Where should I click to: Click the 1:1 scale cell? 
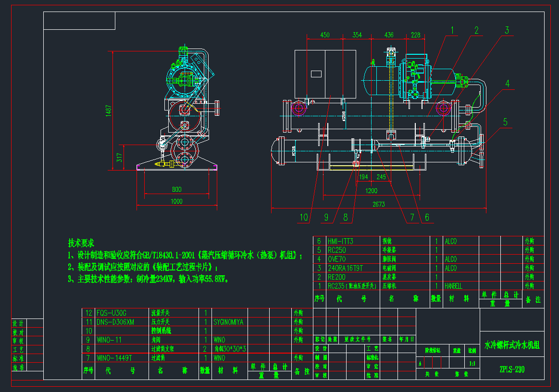pyautogui.click(x=472, y=364)
